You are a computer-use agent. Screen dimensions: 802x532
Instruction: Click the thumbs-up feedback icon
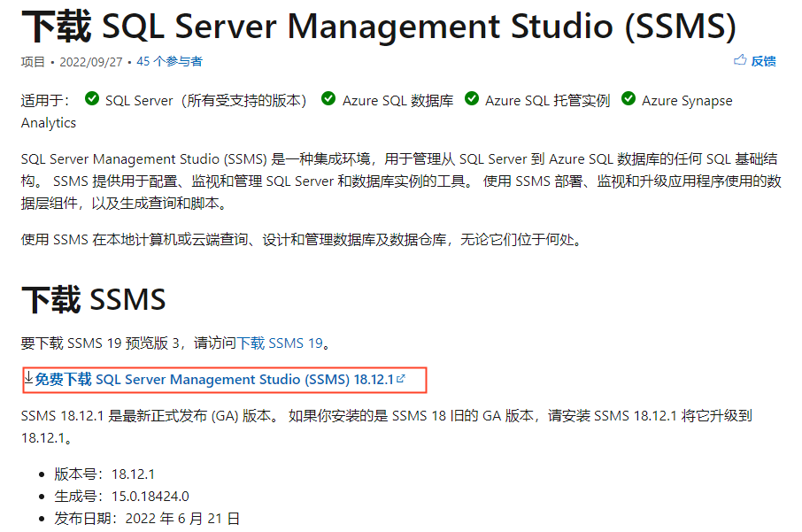coord(740,60)
